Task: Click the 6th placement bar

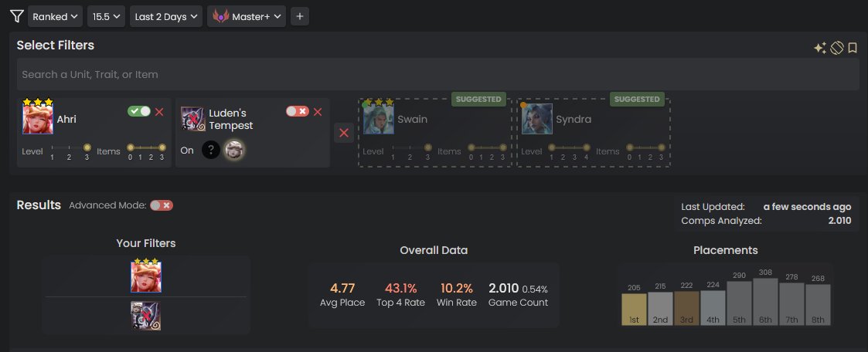Action: pyautogui.click(x=766, y=302)
